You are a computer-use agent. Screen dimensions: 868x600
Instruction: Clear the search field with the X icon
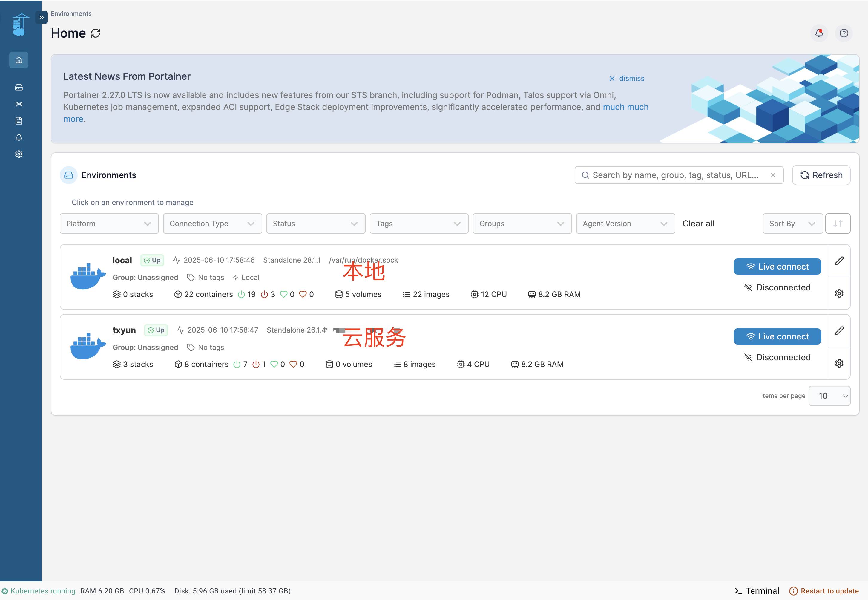773,175
